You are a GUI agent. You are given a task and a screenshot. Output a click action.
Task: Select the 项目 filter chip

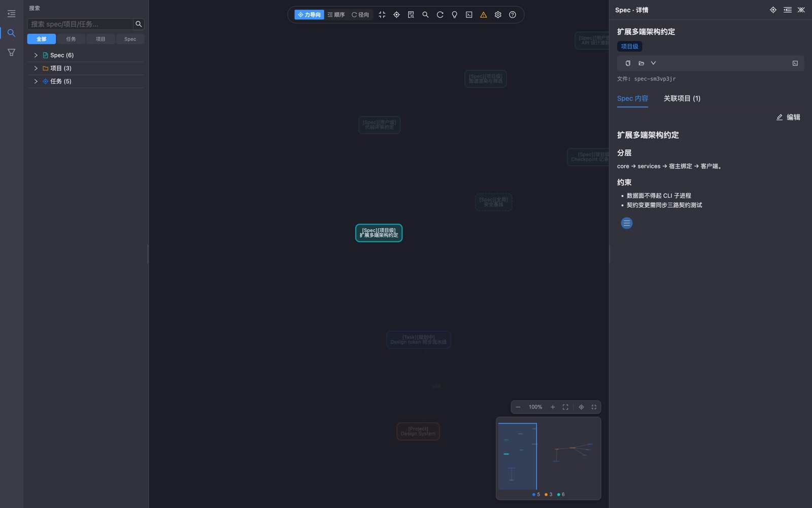coord(100,39)
